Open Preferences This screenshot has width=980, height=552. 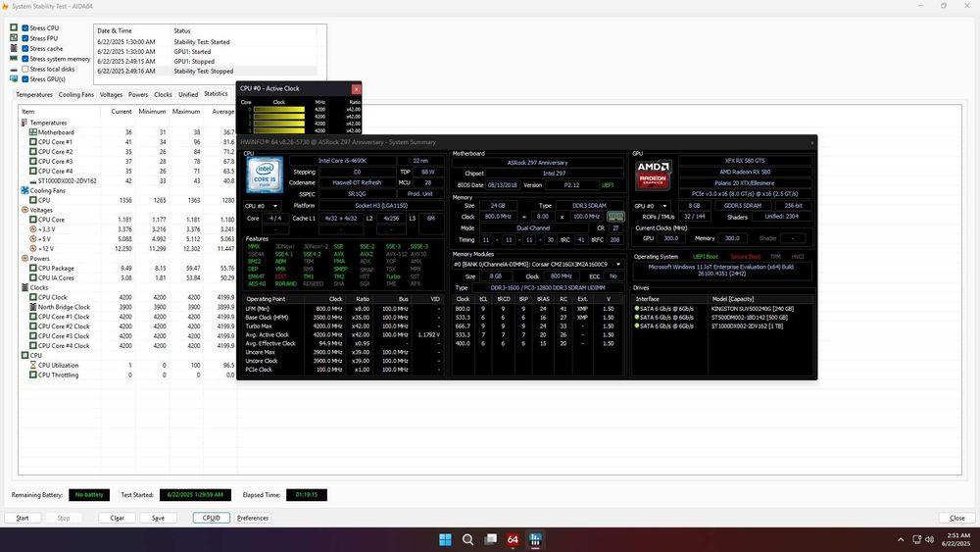click(253, 518)
